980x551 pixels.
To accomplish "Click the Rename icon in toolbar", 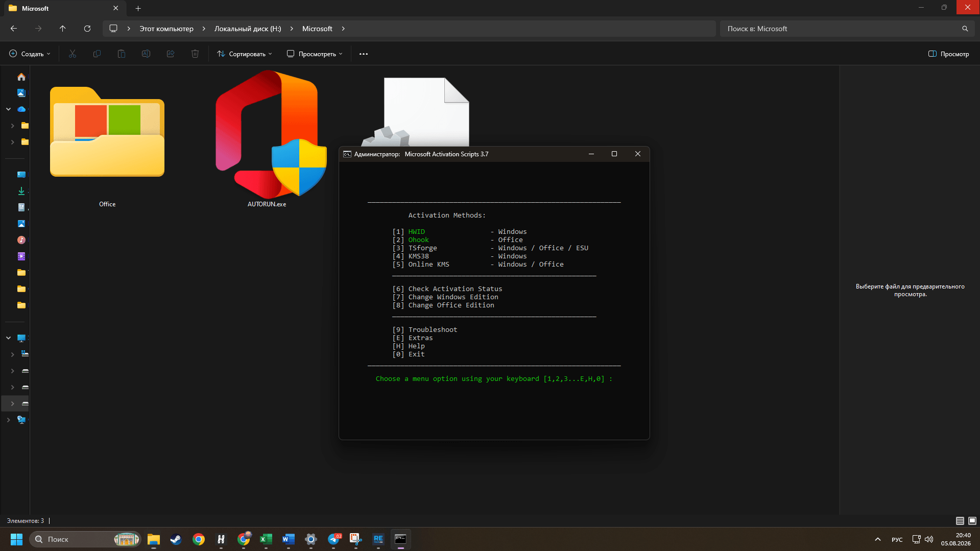I will 146,54.
